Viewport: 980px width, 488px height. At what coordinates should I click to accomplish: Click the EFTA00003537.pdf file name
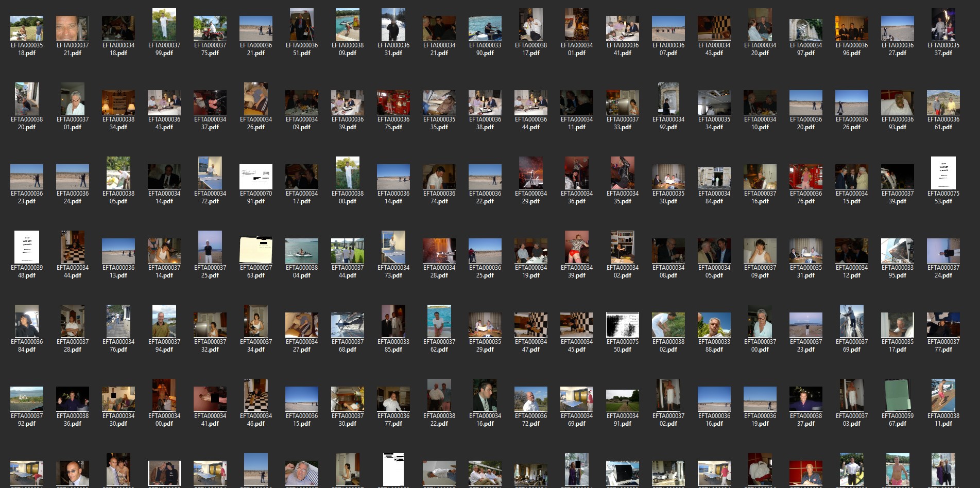click(x=943, y=49)
